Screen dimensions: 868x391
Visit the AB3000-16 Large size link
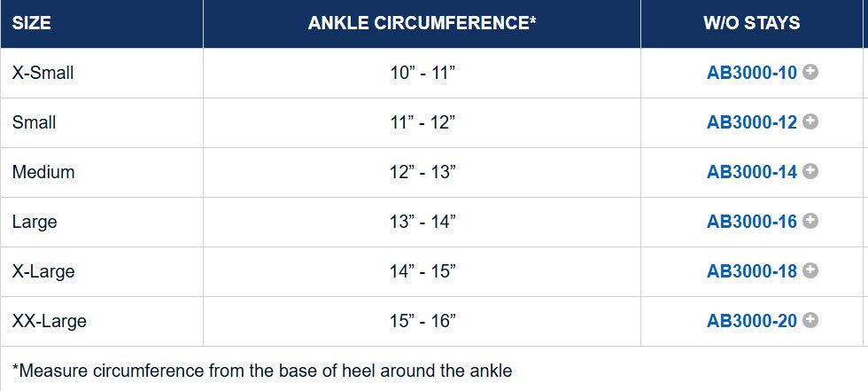coord(752,222)
